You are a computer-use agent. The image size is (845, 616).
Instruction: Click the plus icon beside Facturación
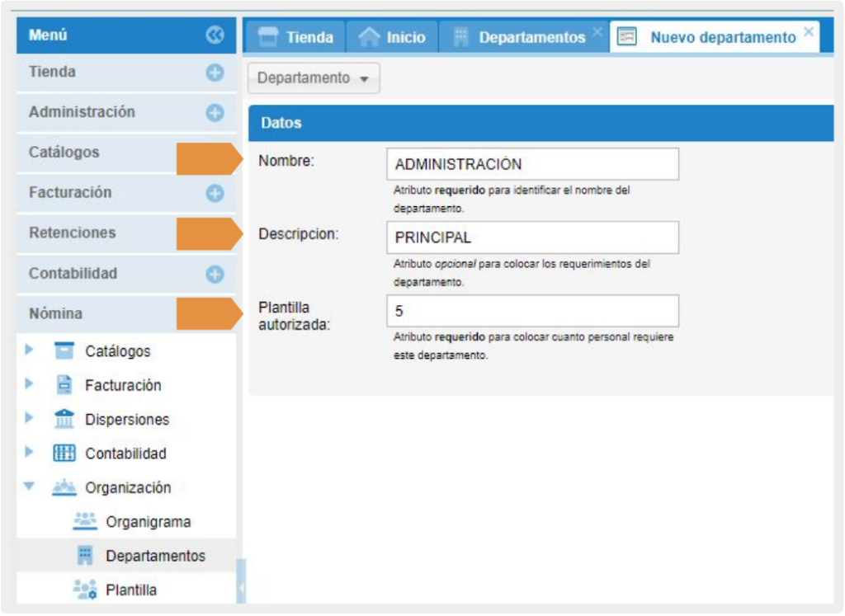coord(215,193)
